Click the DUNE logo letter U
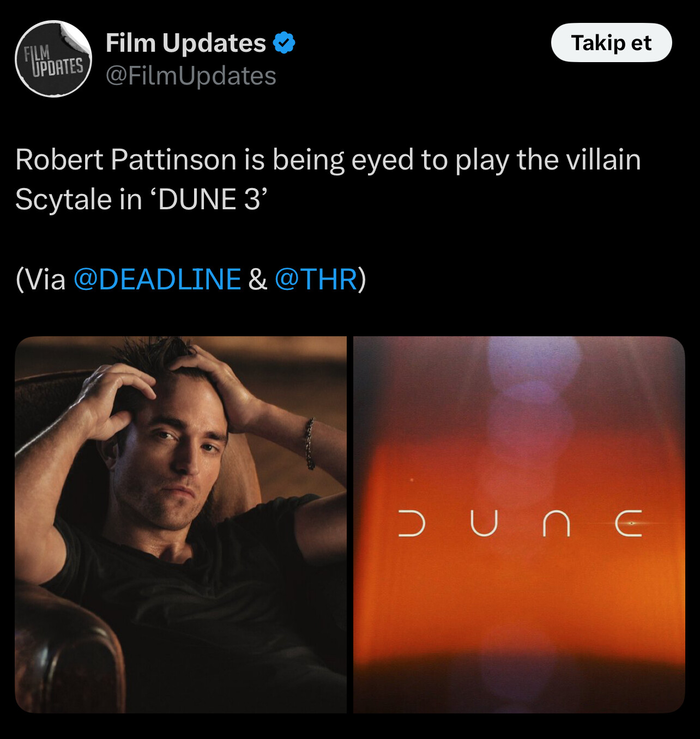The width and height of the screenshot is (700, 739). click(484, 524)
